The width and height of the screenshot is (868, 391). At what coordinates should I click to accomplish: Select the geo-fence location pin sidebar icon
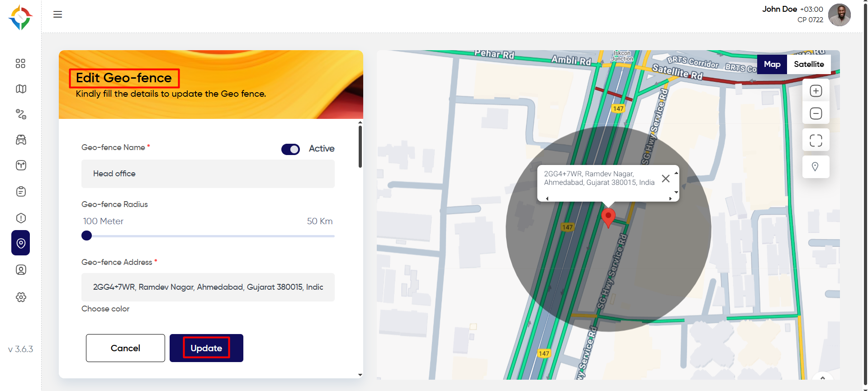(x=21, y=243)
